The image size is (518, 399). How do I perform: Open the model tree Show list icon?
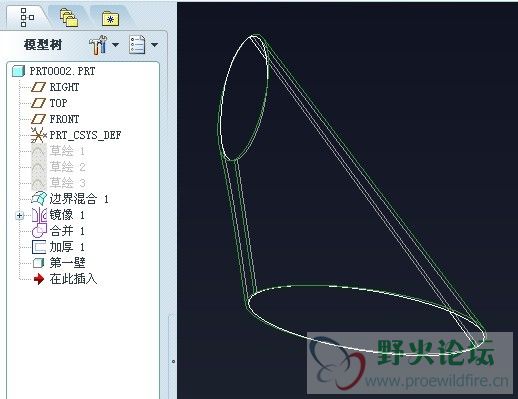click(x=137, y=44)
